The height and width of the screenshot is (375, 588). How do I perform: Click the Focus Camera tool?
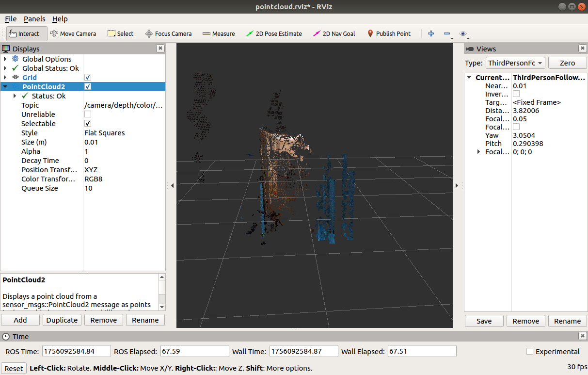point(168,33)
